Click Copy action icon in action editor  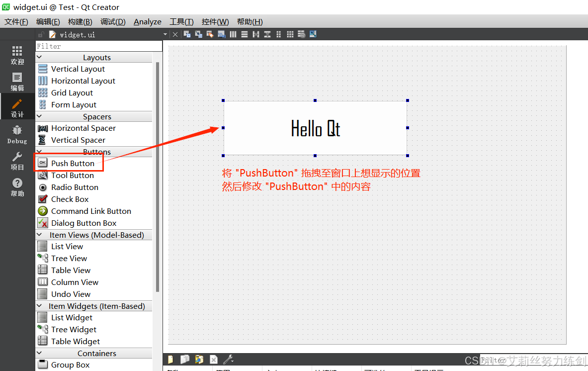click(x=185, y=360)
